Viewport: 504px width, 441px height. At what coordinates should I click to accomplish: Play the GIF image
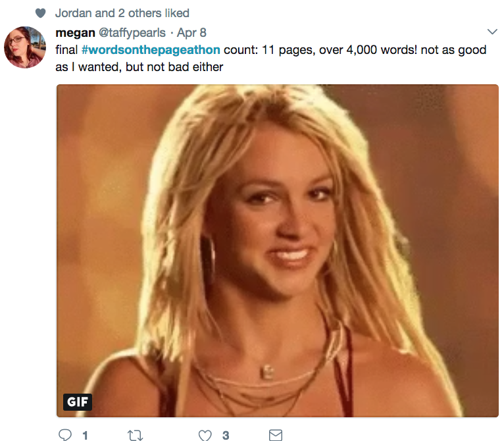pos(278,251)
